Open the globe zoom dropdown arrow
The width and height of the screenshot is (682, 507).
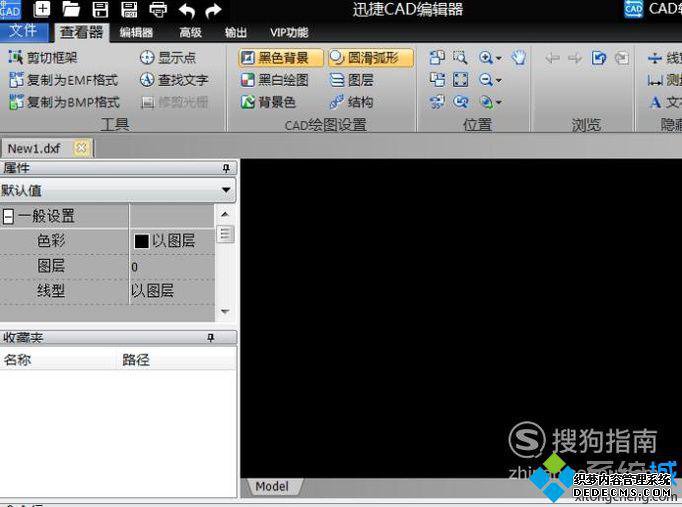point(498,103)
